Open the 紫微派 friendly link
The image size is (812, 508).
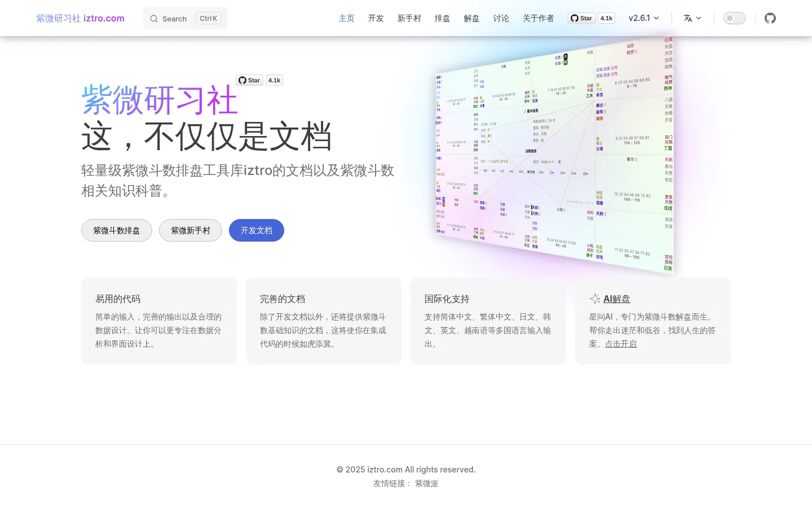(x=426, y=483)
